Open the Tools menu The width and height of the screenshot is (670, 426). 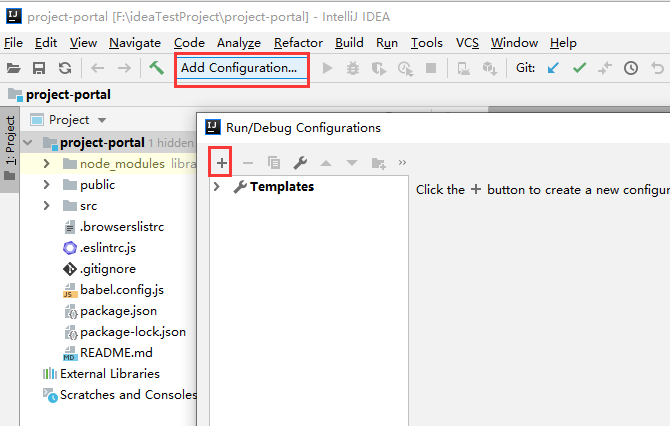427,43
